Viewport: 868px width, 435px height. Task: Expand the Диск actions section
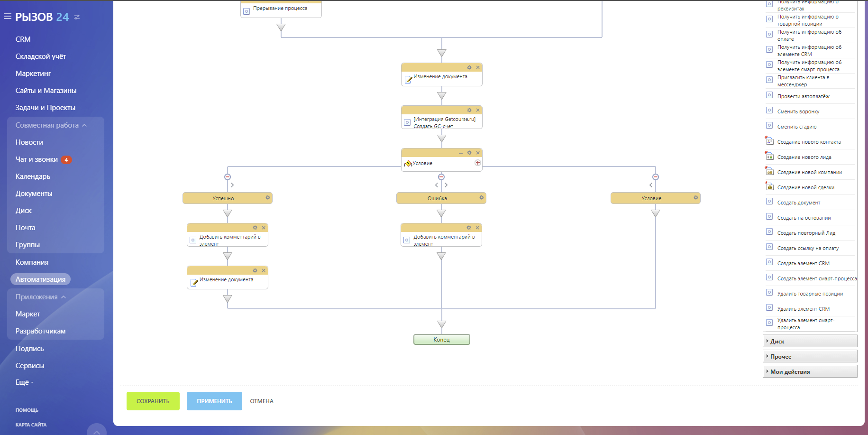click(777, 341)
